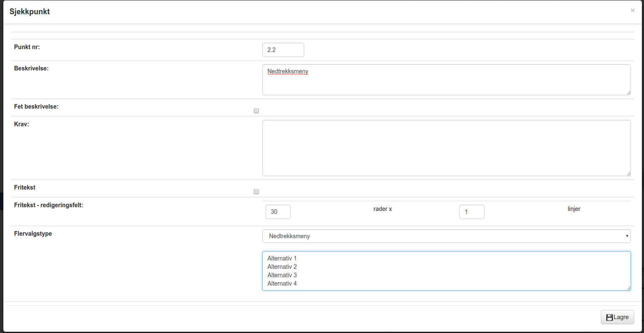Tick the Fet beskrivelse checkbox
This screenshot has height=333, width=644.
click(256, 111)
